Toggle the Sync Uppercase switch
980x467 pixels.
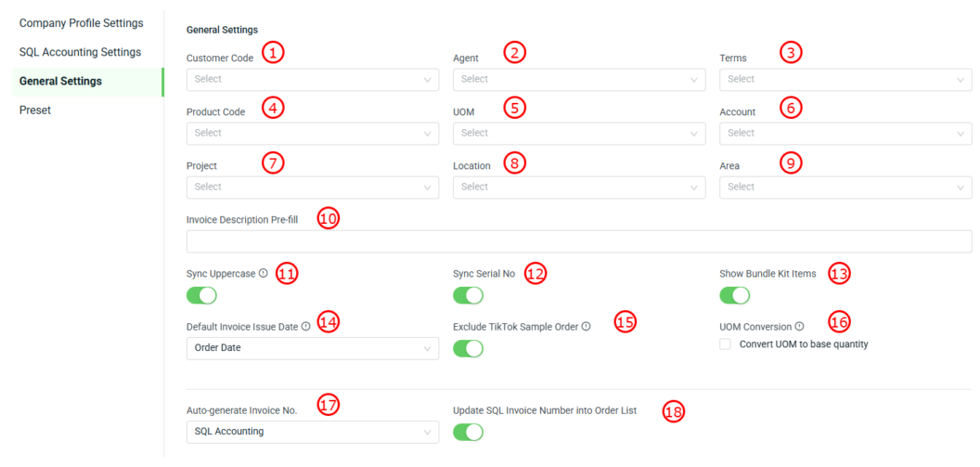click(201, 295)
